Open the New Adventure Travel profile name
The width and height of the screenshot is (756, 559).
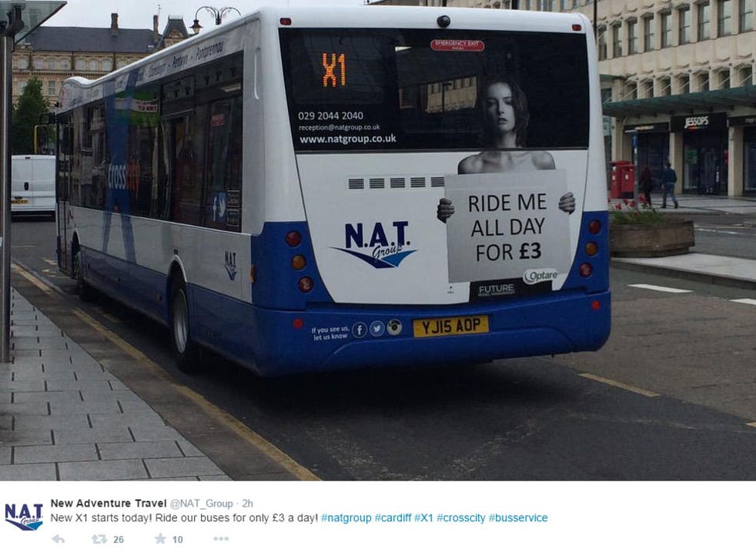pyautogui.click(x=109, y=503)
